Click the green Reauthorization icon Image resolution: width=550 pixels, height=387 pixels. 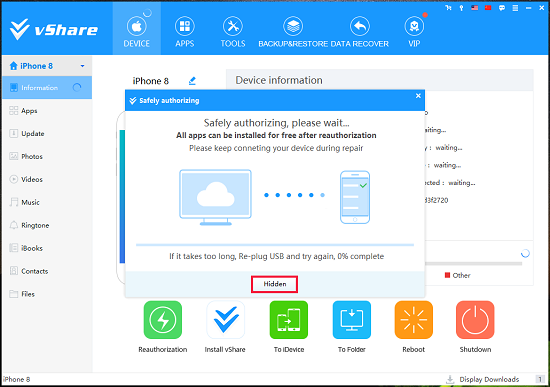(163, 320)
